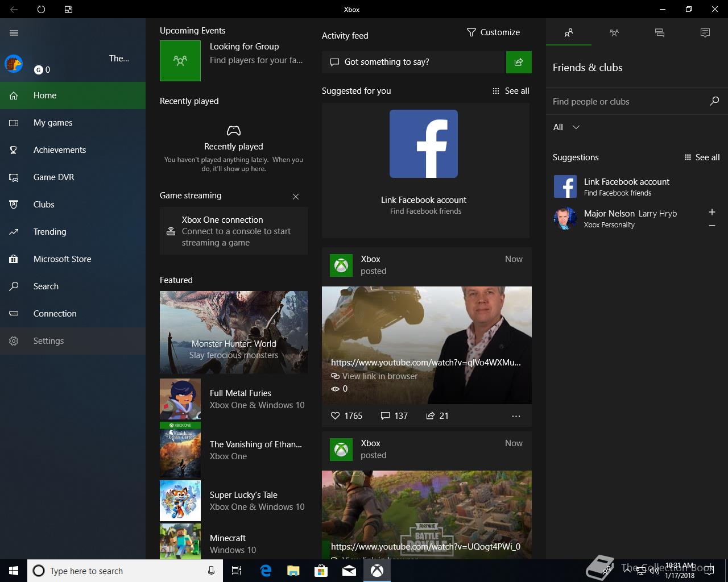Open Settings in sidebar
This screenshot has width=728, height=582.
coord(73,341)
